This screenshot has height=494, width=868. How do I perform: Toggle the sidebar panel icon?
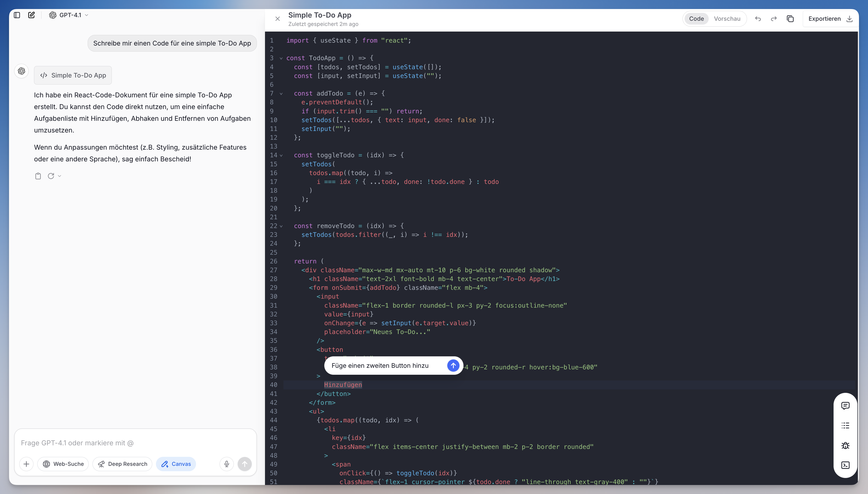(17, 15)
